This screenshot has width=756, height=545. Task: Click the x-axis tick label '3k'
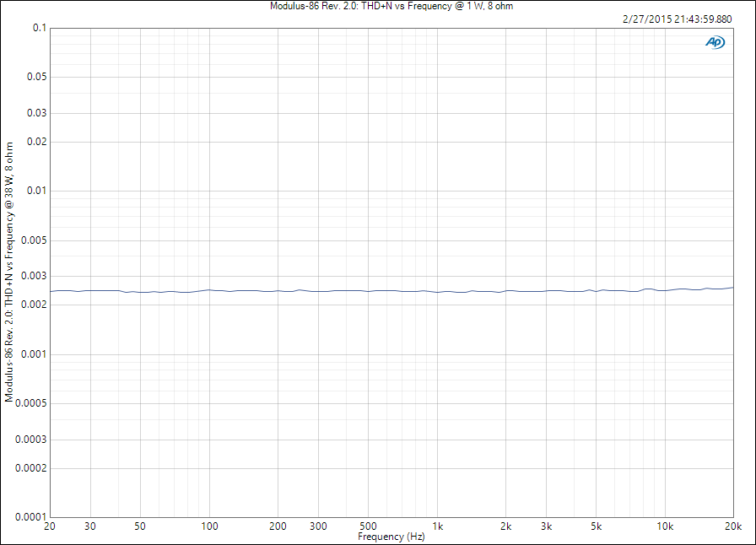546,526
